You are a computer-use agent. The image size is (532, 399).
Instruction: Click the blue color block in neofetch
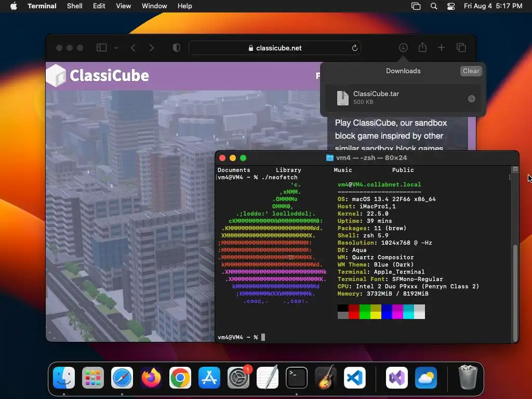click(x=387, y=312)
